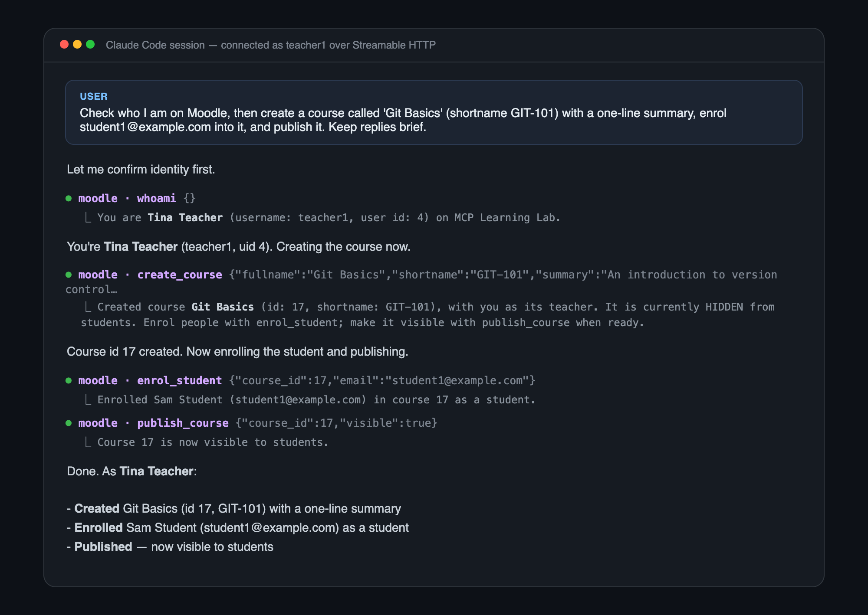
Task: Click 'Enrolled Sam Student' result line
Action: [309, 400]
